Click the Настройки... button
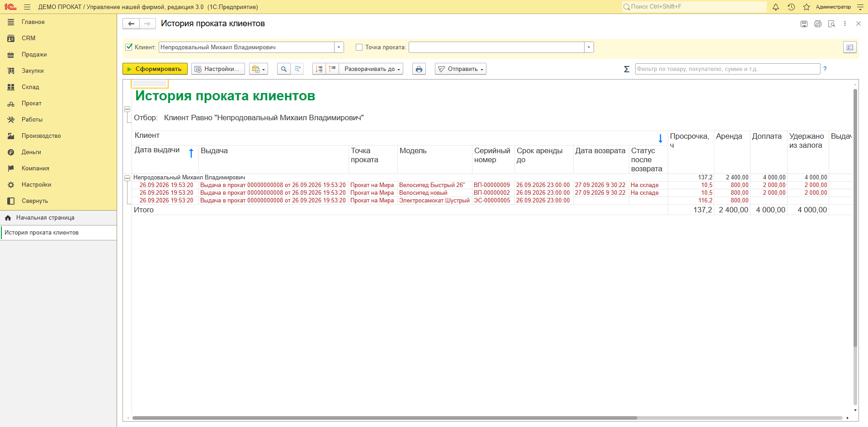This screenshot has height=427, width=868. [218, 69]
